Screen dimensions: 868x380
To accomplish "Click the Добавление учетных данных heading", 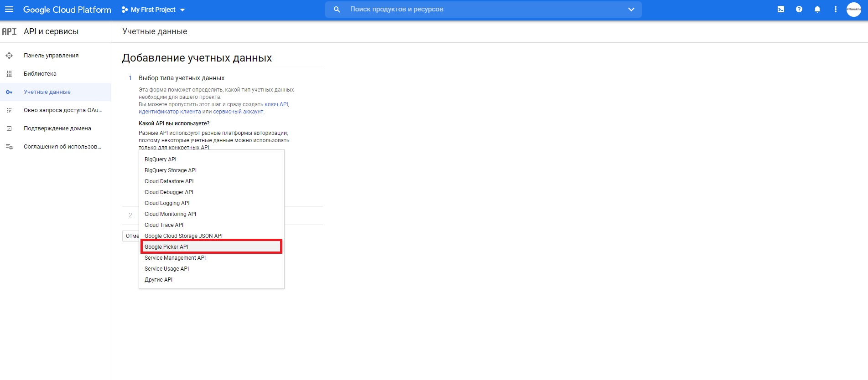I will pyautogui.click(x=197, y=58).
